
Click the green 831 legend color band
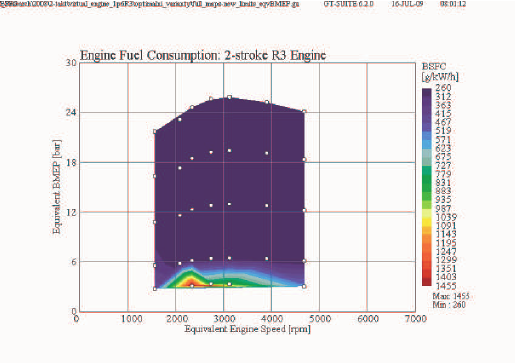tap(427, 183)
